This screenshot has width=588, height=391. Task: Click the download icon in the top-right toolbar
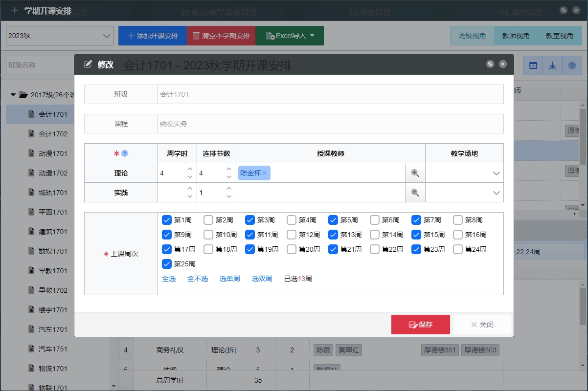[552, 65]
